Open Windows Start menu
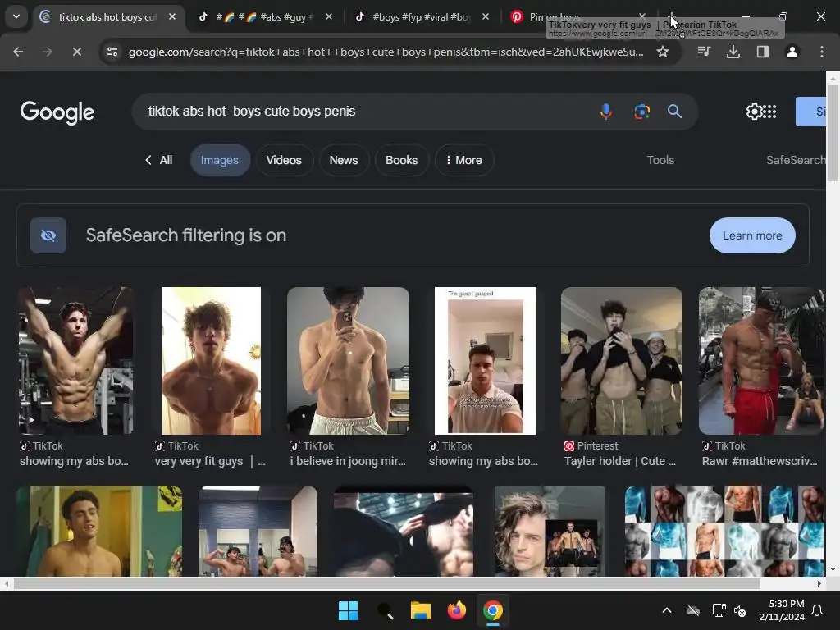 tap(348, 610)
